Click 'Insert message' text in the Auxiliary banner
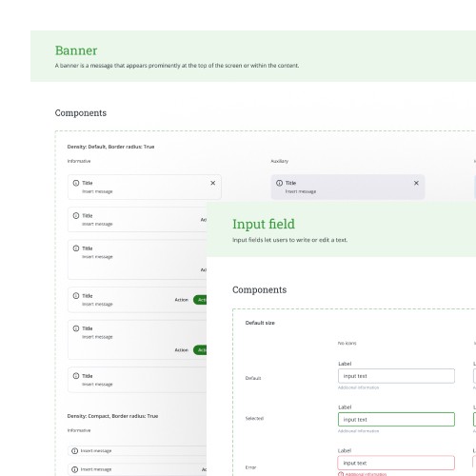The height and width of the screenshot is (476, 476). pyautogui.click(x=301, y=191)
